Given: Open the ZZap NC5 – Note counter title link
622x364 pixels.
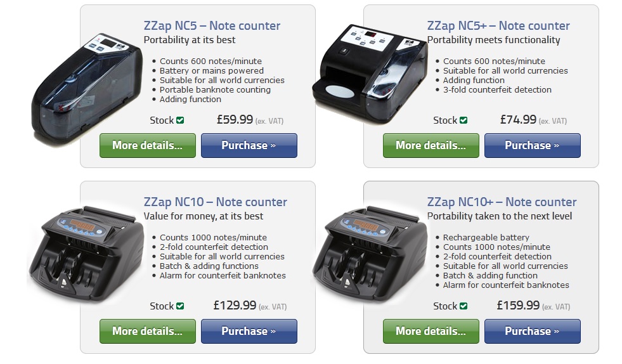Looking at the screenshot, I should [x=212, y=26].
